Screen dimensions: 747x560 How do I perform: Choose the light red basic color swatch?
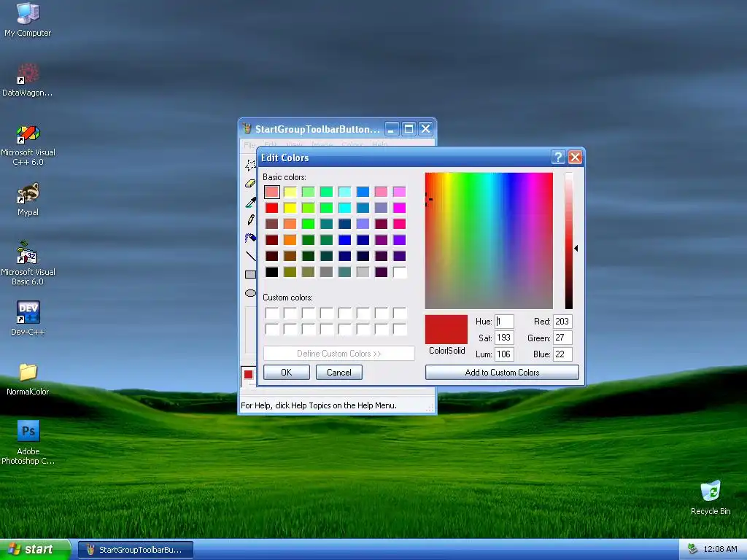[271, 192]
